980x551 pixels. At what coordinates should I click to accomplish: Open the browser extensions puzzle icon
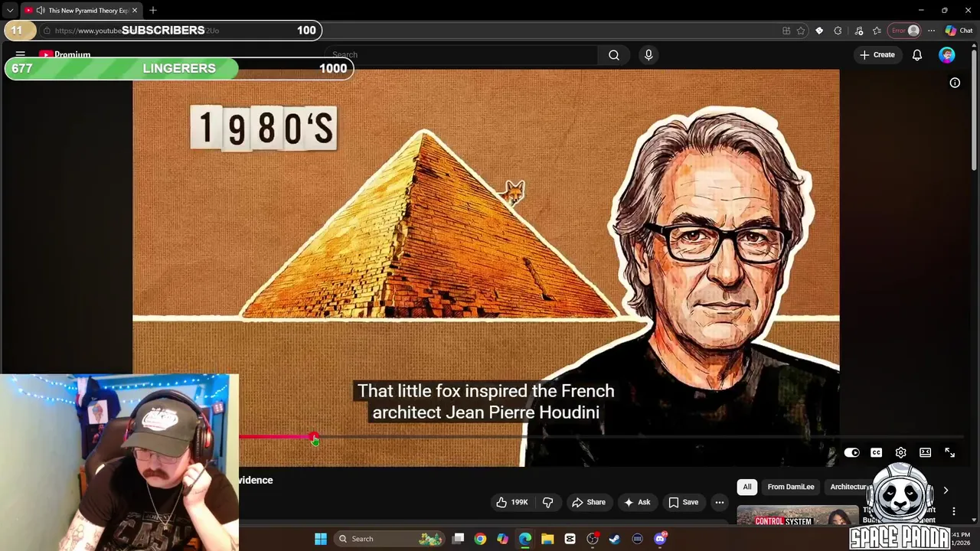click(838, 31)
